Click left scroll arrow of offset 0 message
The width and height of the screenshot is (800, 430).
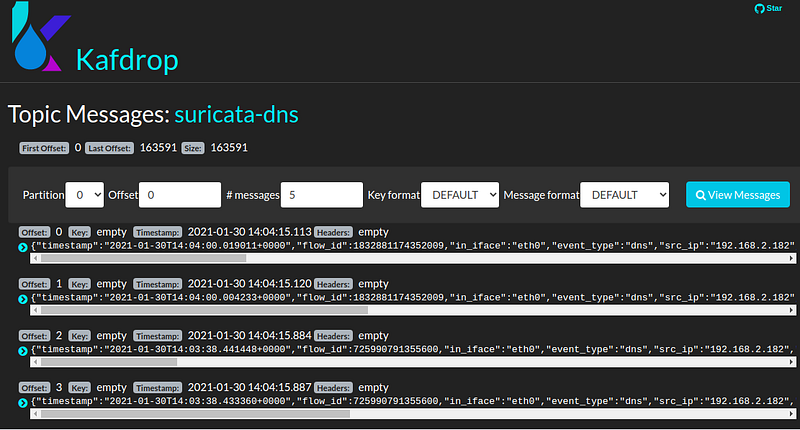click(35, 259)
